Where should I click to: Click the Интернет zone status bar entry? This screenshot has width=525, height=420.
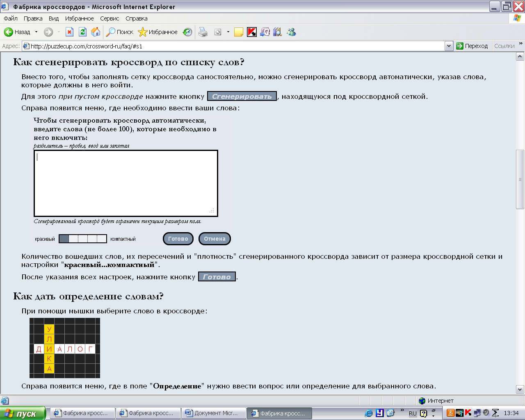coord(436,401)
